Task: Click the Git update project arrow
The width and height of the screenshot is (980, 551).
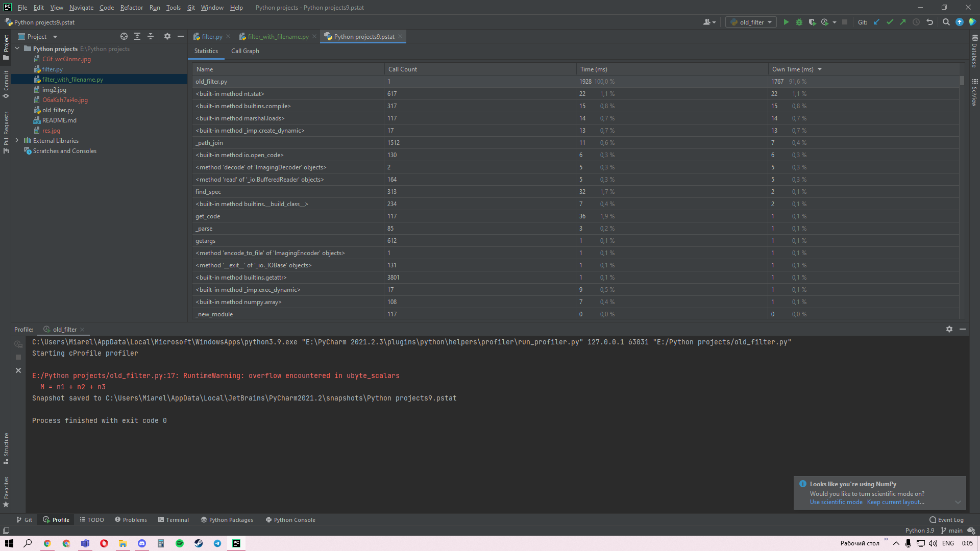Action: 876,22
